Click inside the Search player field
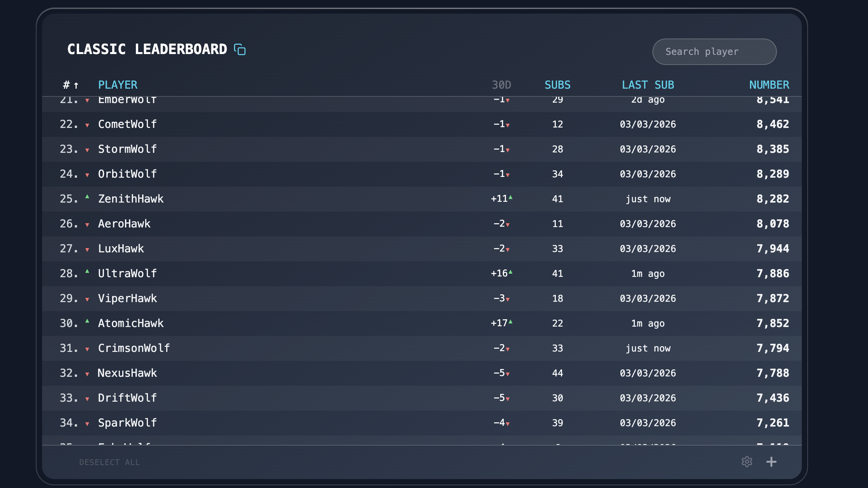 point(714,51)
